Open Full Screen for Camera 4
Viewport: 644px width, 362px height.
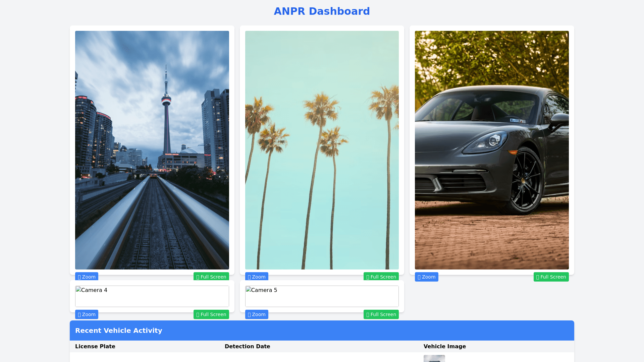(x=211, y=314)
